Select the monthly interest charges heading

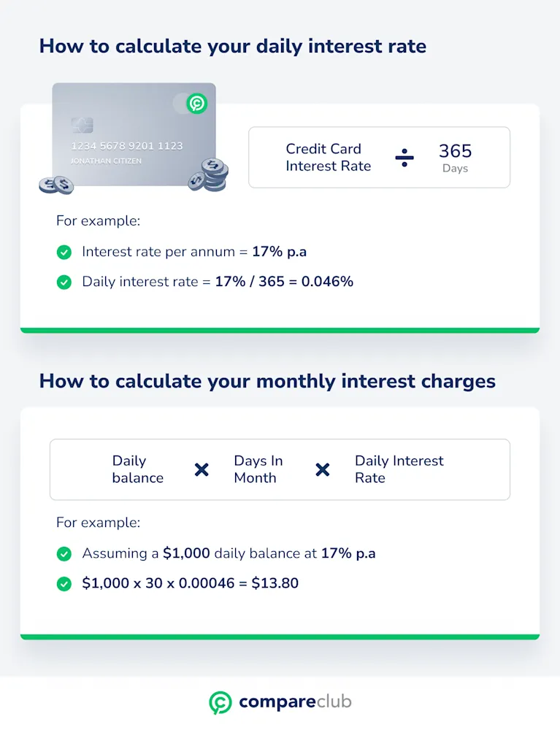pyautogui.click(x=267, y=381)
